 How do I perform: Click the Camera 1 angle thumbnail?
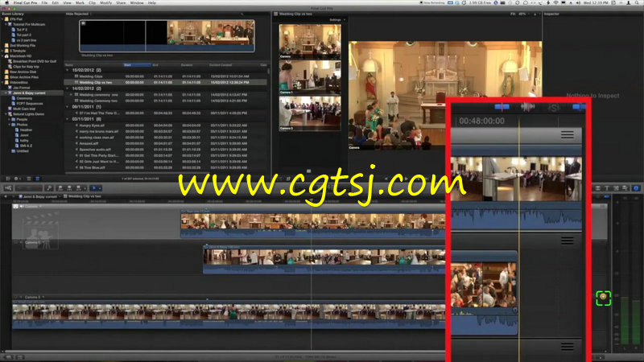[310, 77]
